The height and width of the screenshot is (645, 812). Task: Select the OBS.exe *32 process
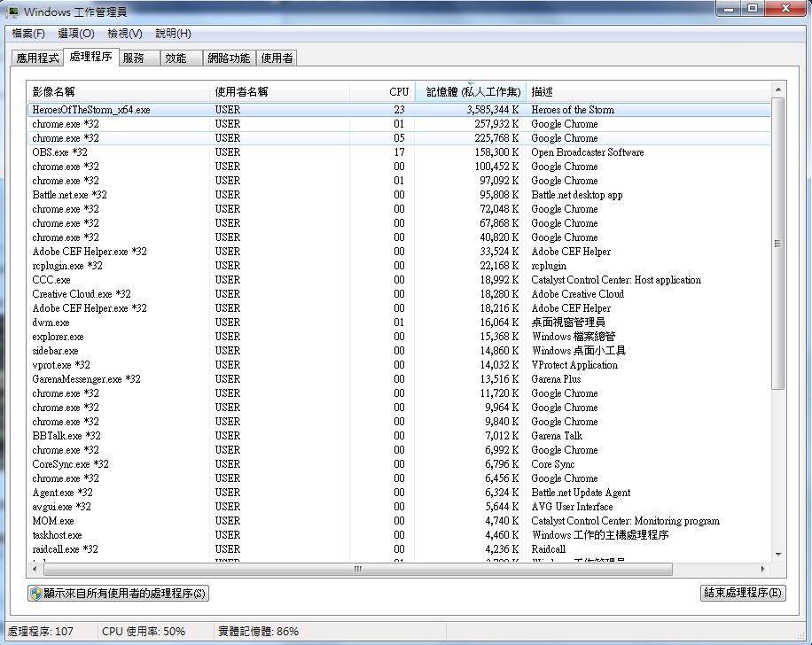pos(399,152)
